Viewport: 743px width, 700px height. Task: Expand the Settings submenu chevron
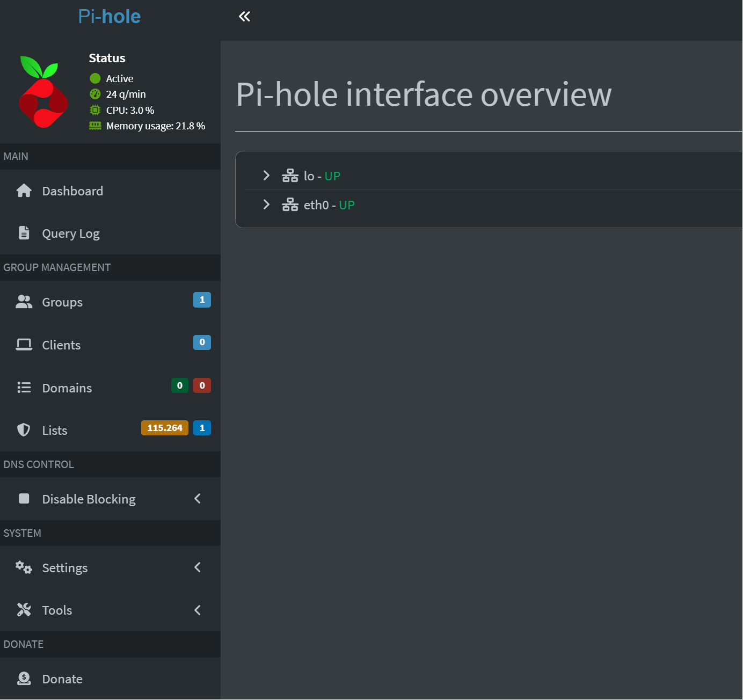point(198,567)
